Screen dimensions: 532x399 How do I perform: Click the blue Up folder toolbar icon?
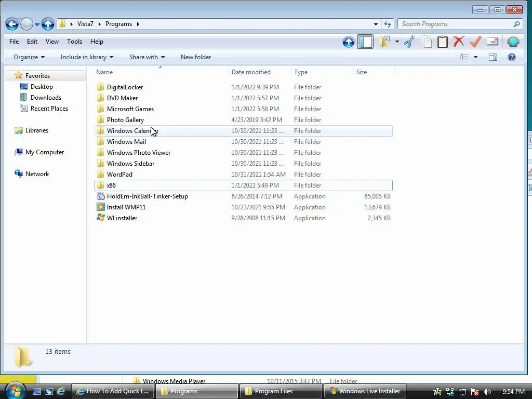tap(349, 42)
